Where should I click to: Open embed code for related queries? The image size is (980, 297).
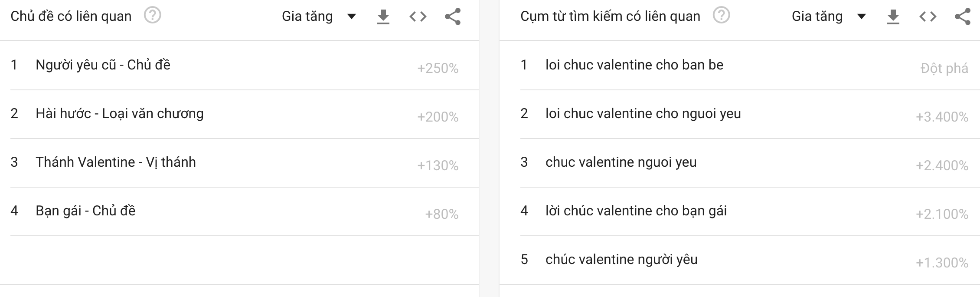click(928, 17)
